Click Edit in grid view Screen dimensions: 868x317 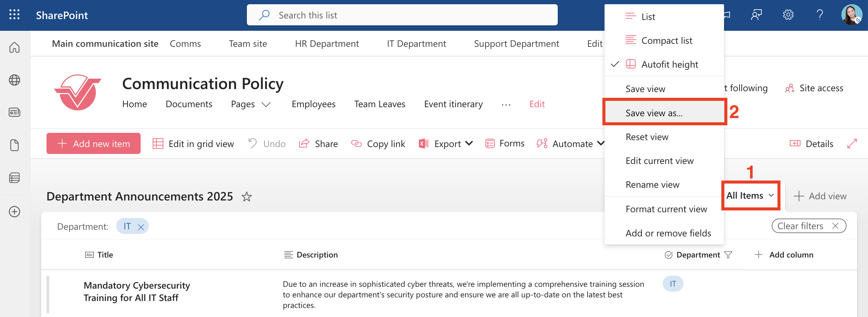pos(193,144)
